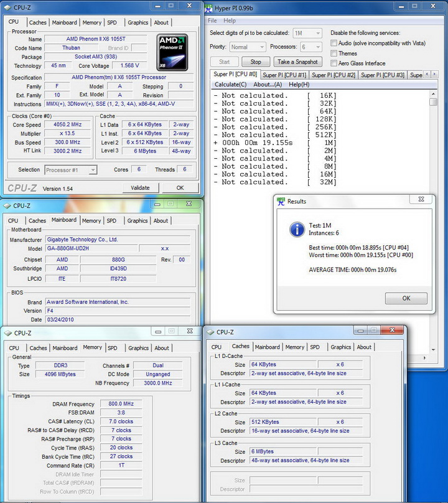Viewport: 448px width, 503px height.
Task: Open Memory tab in top CPU-Z window
Action: click(x=91, y=22)
